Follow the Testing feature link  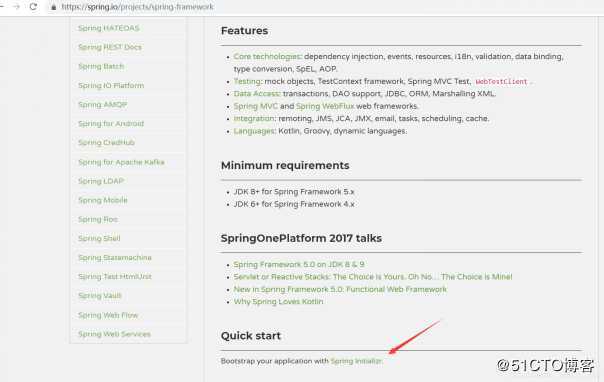click(x=248, y=81)
